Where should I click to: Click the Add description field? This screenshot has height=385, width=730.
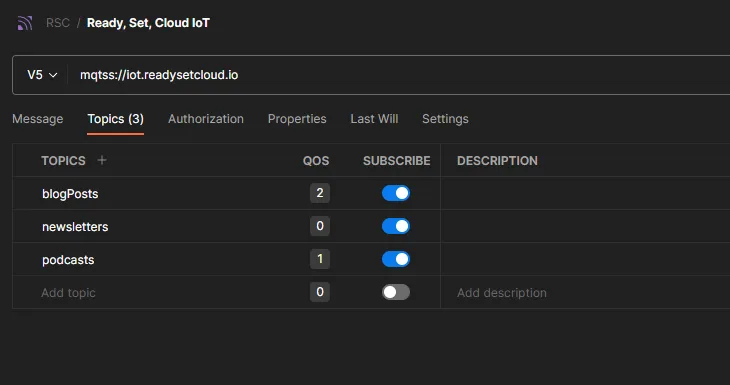coord(501,293)
